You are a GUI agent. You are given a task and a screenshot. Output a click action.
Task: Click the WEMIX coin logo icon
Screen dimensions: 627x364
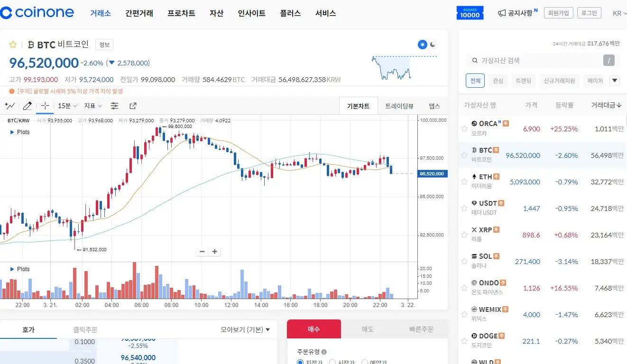click(474, 309)
